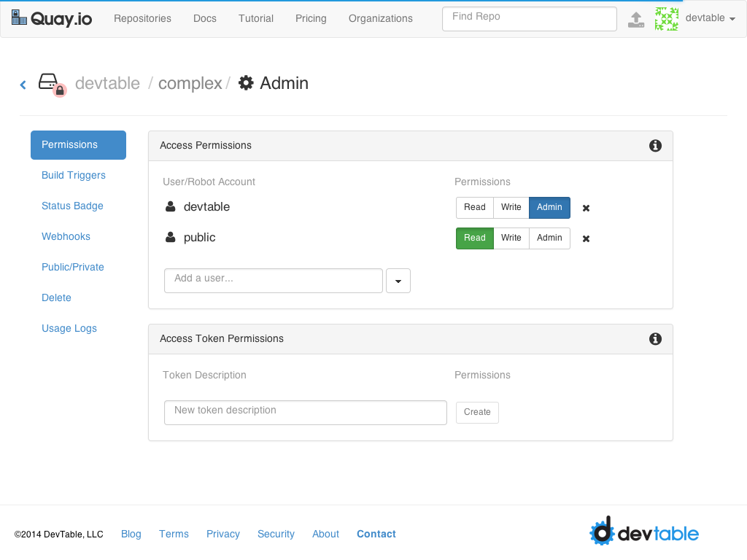Screen dimensions: 747x560
Task: Show info for Access Token Permissions panel
Action: pos(655,339)
